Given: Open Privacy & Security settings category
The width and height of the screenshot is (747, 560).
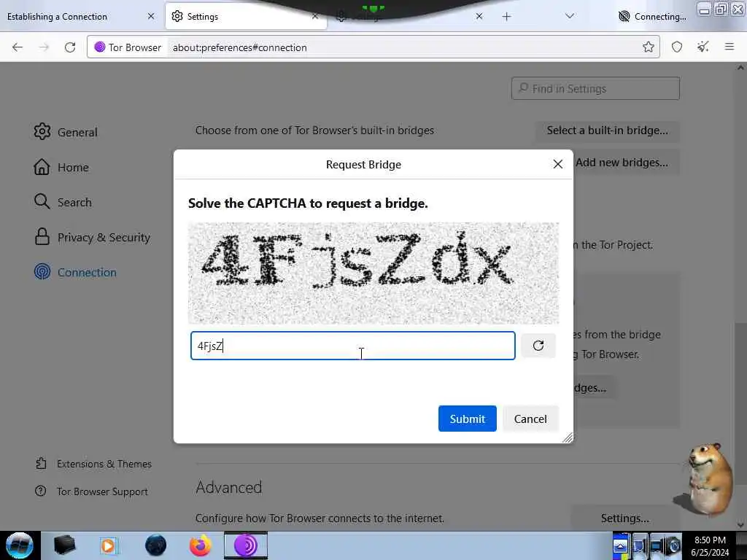Looking at the screenshot, I should pos(93,237).
